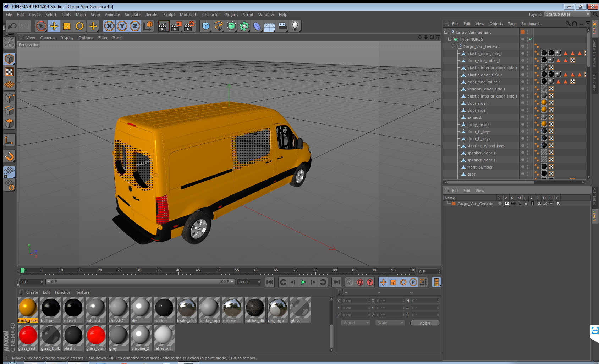Toggle Autokeying button

pyautogui.click(x=360, y=282)
